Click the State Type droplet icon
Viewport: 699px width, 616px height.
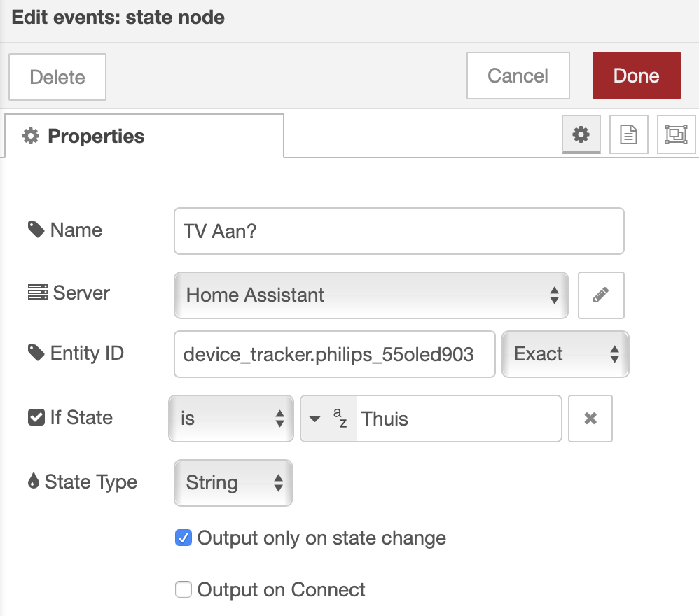click(34, 482)
